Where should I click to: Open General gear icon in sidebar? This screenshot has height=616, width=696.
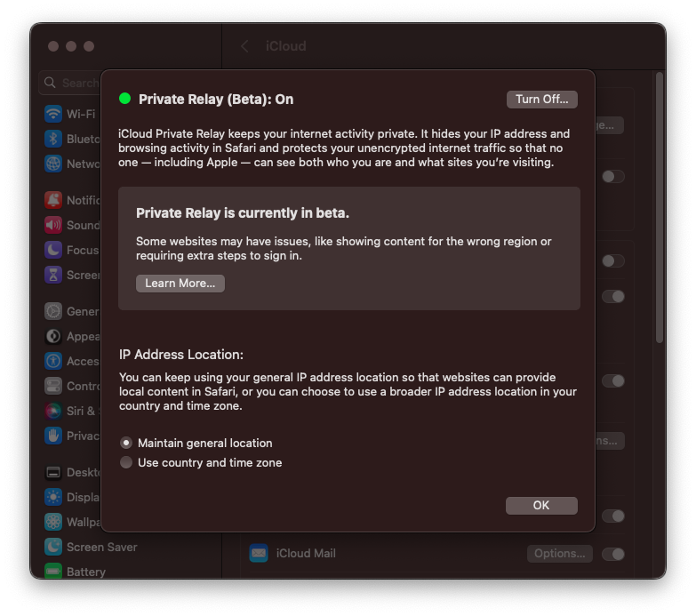[53, 311]
